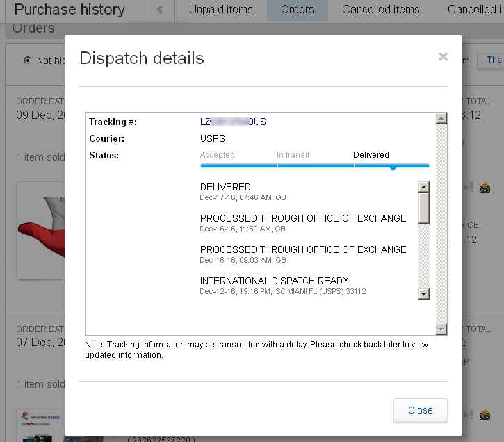Open the Novatek item thumbnail in the second order
The height and width of the screenshot is (442, 504).
[x=41, y=425]
